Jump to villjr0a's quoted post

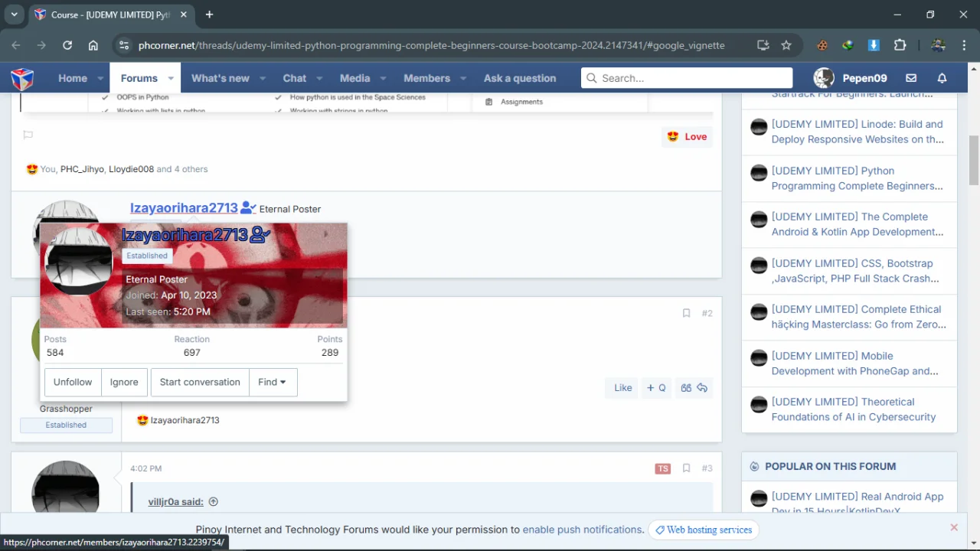pos(214,502)
